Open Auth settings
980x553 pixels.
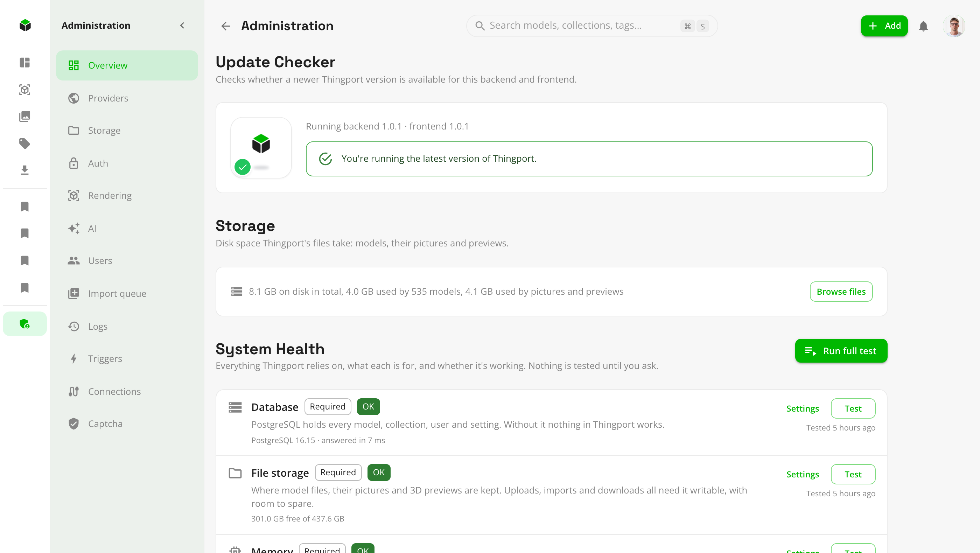coord(127,163)
